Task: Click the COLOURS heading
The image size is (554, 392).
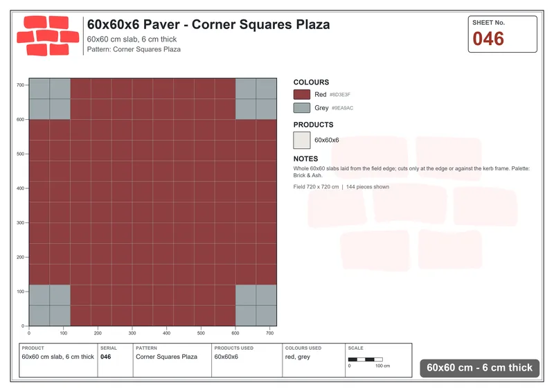Action: point(311,82)
